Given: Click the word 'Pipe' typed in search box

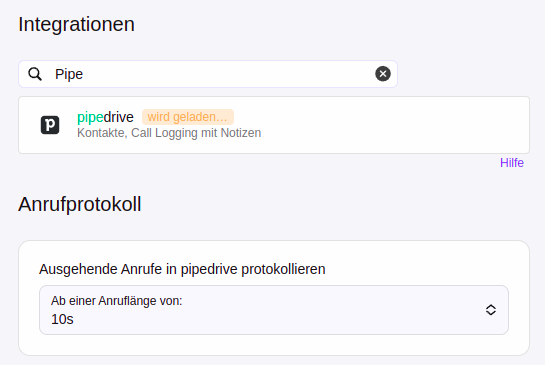Looking at the screenshot, I should point(69,74).
